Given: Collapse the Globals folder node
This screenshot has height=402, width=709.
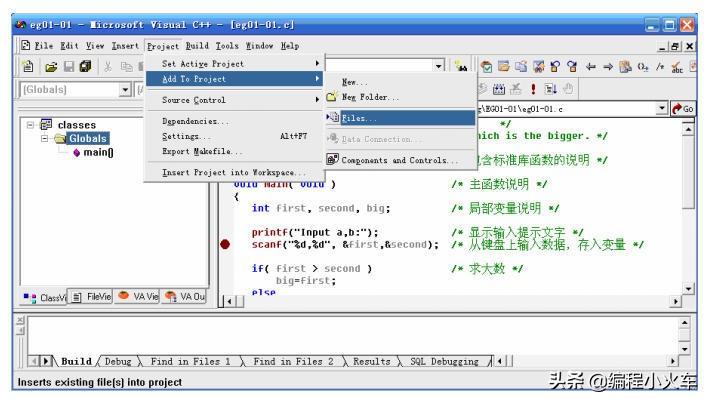Looking at the screenshot, I should point(45,138).
